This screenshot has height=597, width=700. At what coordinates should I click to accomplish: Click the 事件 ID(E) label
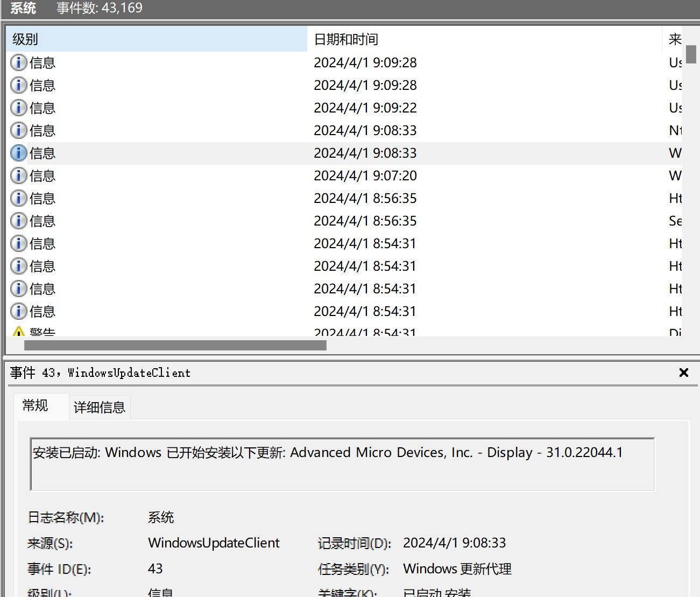tap(59, 568)
